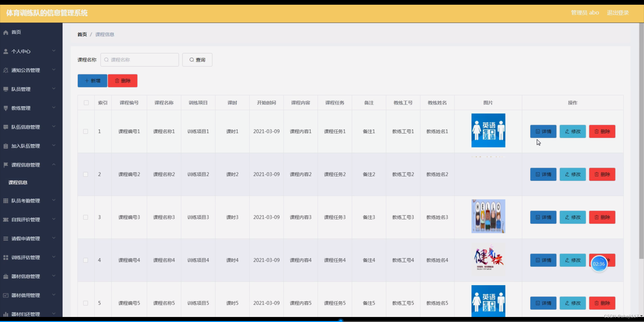
Task: Expand the 器材信息管理 submenu
Action: point(54,276)
